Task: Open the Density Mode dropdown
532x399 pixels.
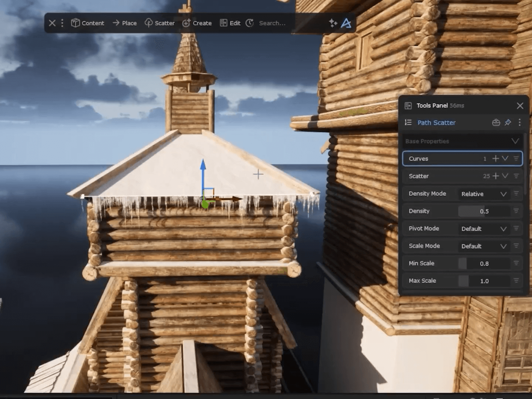Action: coord(483,194)
